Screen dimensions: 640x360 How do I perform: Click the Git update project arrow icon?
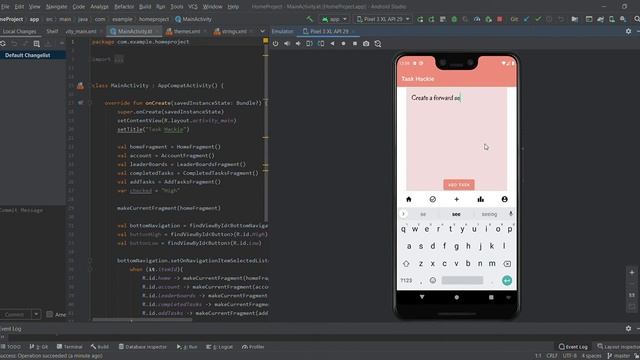(527, 19)
